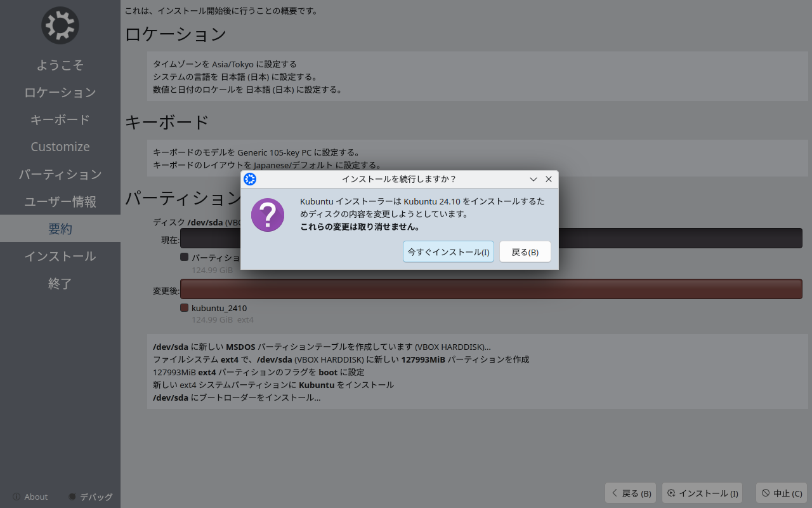Screen dimensions: 812x508
Task: Click インストール (I) in the bottom navigation bar
Action: [x=702, y=493]
